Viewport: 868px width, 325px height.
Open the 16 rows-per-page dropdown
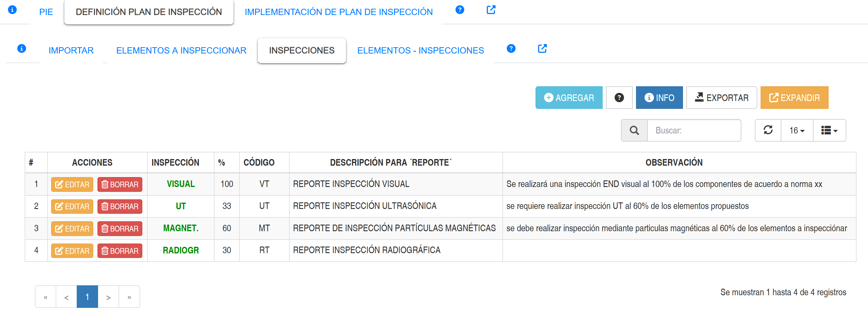(797, 130)
